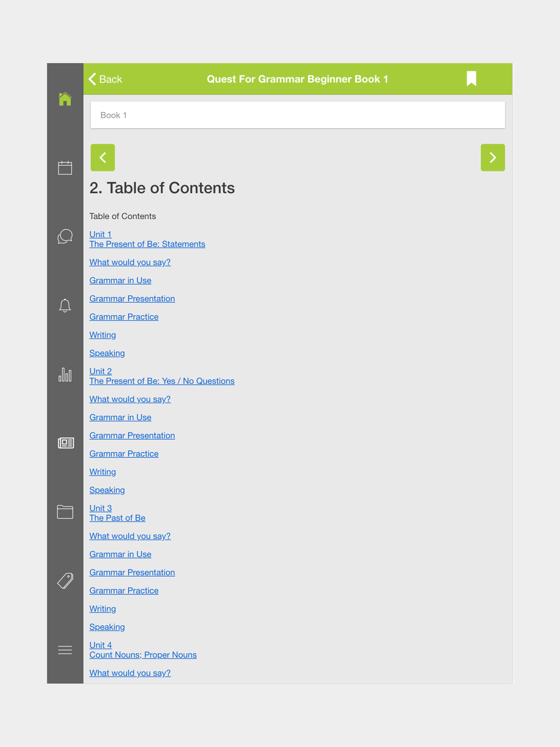
Task: Go to next page with right arrow
Action: tap(493, 158)
